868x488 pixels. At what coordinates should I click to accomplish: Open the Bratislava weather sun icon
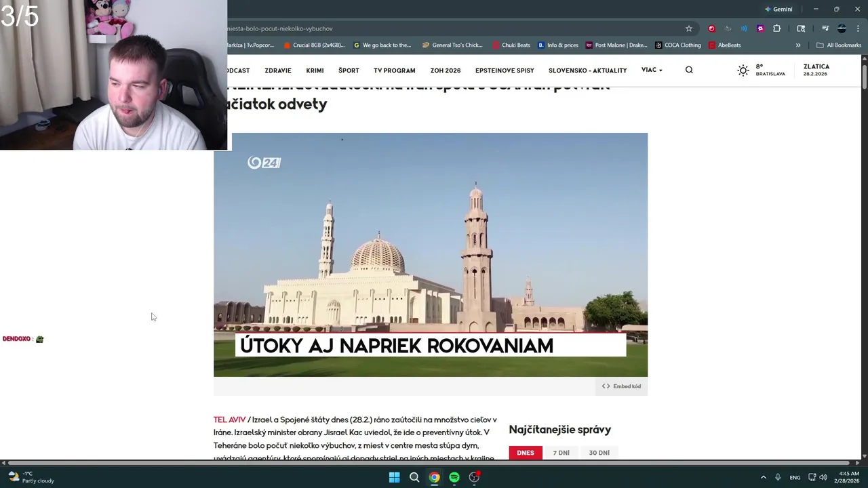point(743,70)
